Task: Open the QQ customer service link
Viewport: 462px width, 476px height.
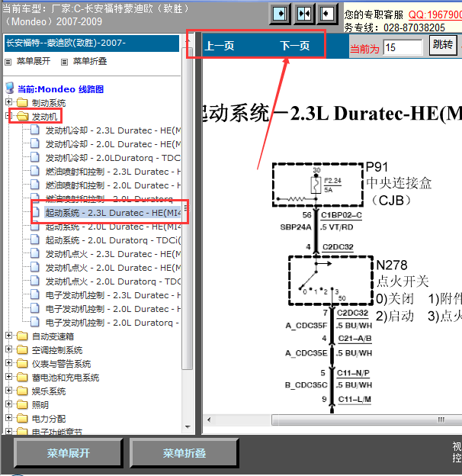Action: point(435,14)
